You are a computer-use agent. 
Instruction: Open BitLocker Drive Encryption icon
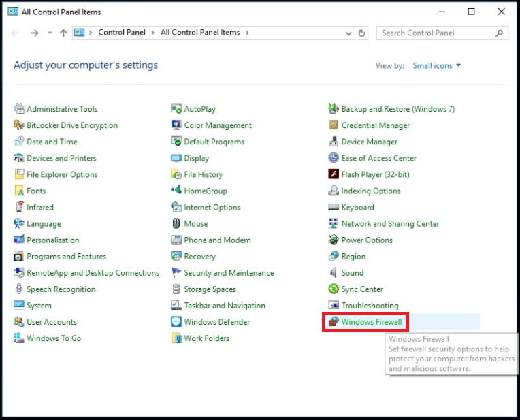pyautogui.click(x=19, y=125)
